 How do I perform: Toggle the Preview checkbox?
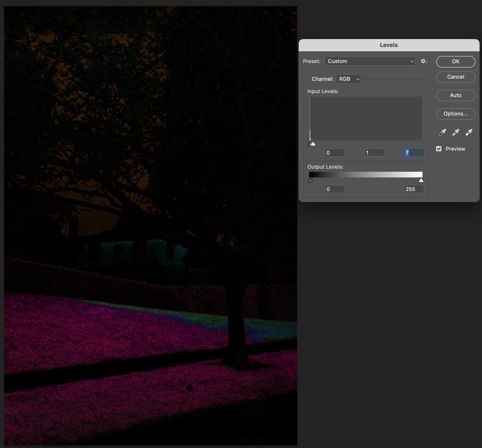tap(439, 149)
